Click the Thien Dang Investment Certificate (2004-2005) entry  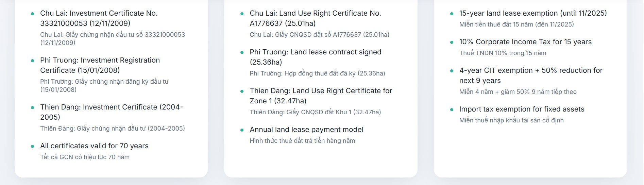(111, 112)
